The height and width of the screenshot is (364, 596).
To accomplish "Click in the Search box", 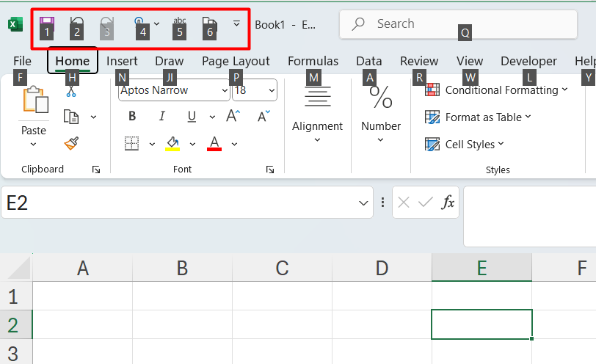I will click(459, 24).
